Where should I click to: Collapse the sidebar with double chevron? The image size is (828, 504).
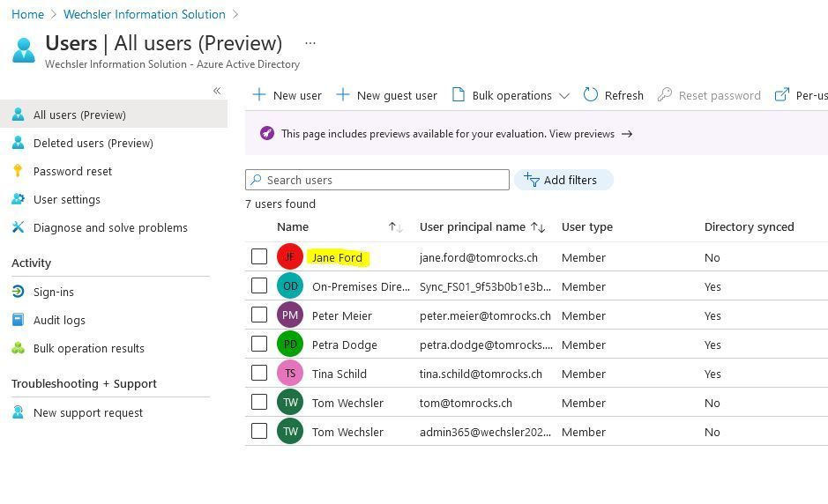(x=217, y=91)
